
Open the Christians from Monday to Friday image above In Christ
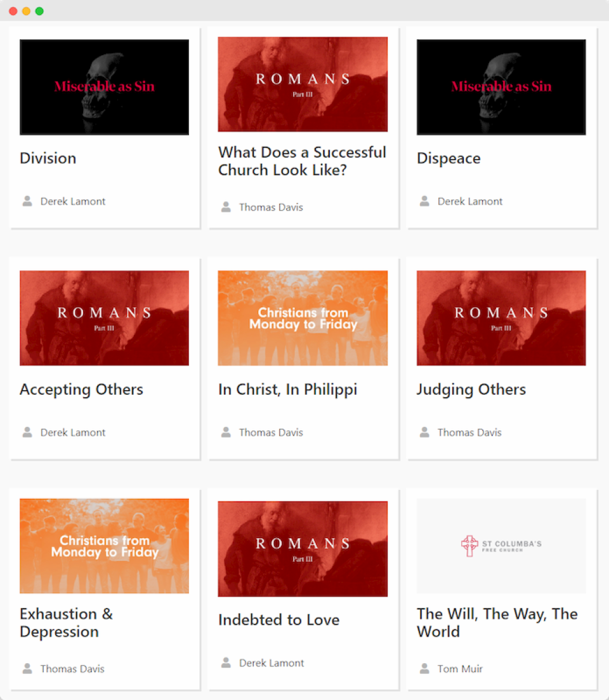tap(303, 318)
